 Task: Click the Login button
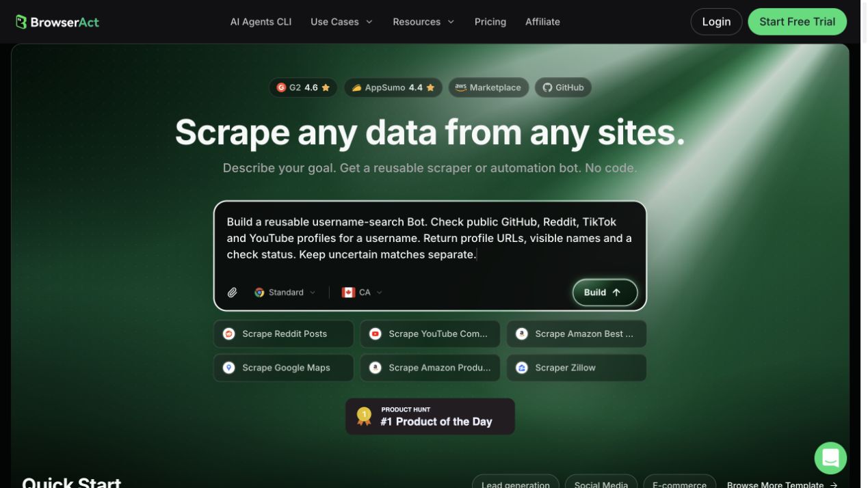click(x=716, y=22)
